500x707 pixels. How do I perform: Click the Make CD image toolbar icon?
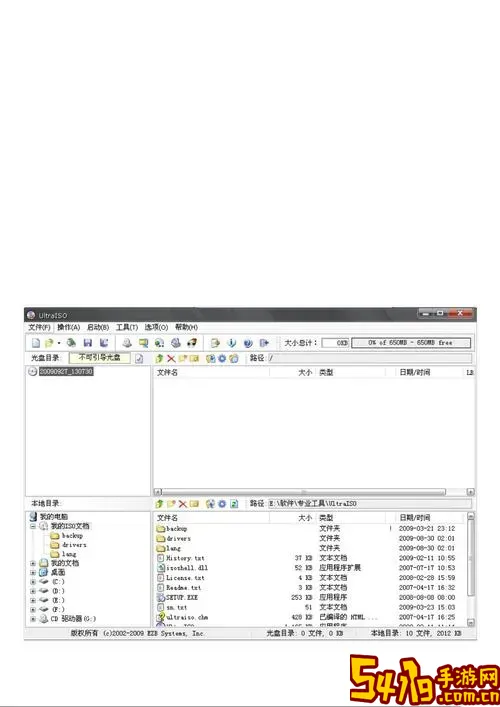(127, 343)
